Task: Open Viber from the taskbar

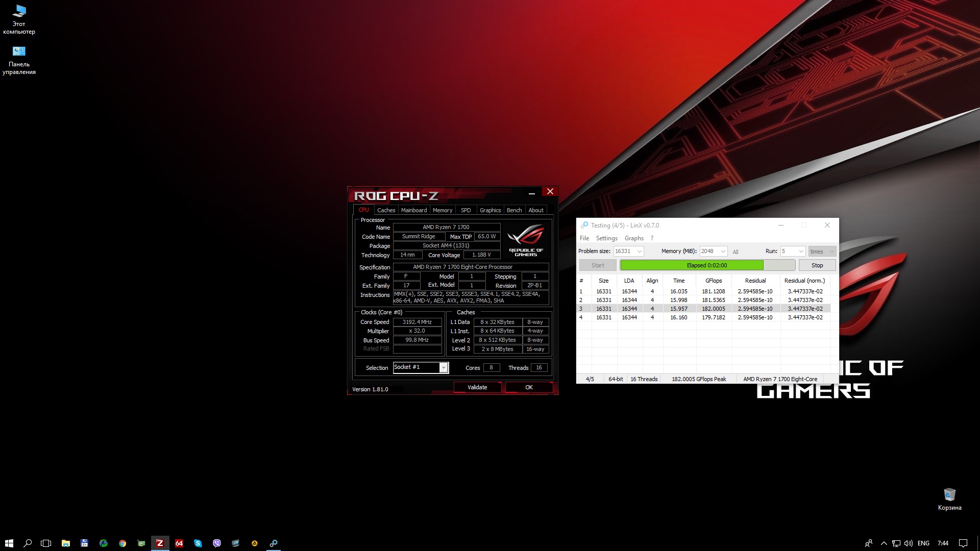Action: (217, 543)
